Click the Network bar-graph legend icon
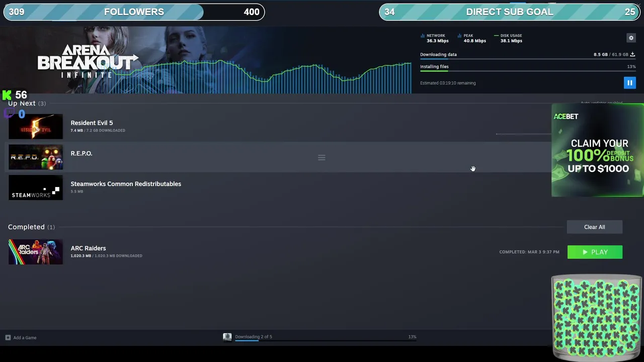Viewport: 644px width, 362px height. (x=422, y=36)
